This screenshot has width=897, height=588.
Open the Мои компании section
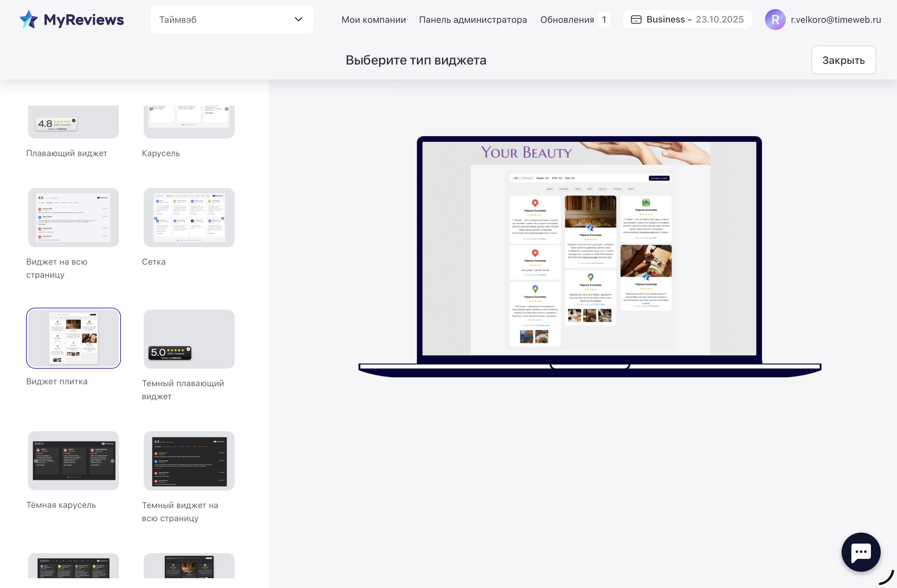pos(373,20)
